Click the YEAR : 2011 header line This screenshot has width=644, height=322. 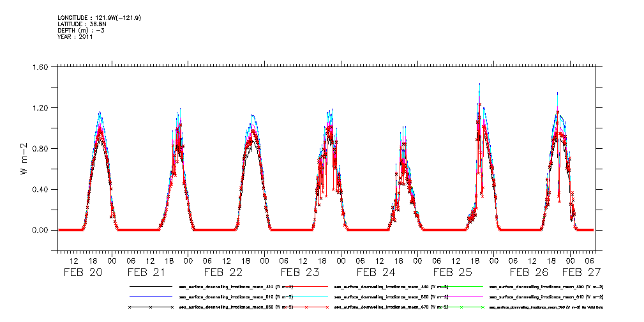[75, 37]
